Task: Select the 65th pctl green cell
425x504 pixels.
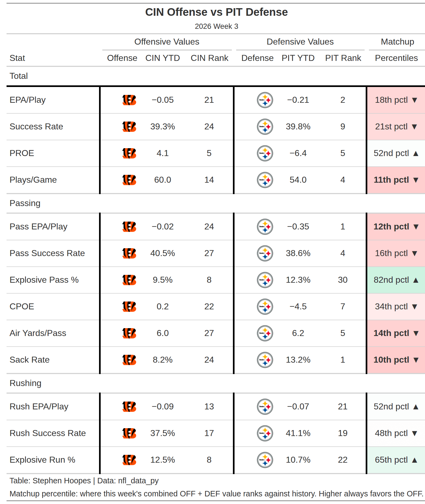Action: point(396,460)
